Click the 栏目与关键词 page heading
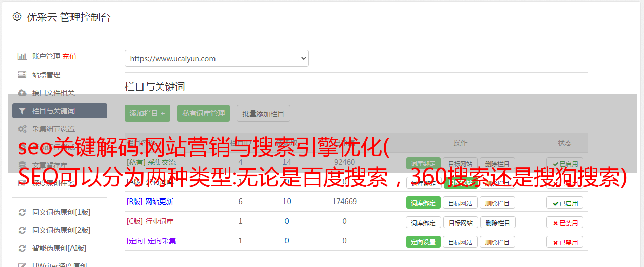 [155, 87]
